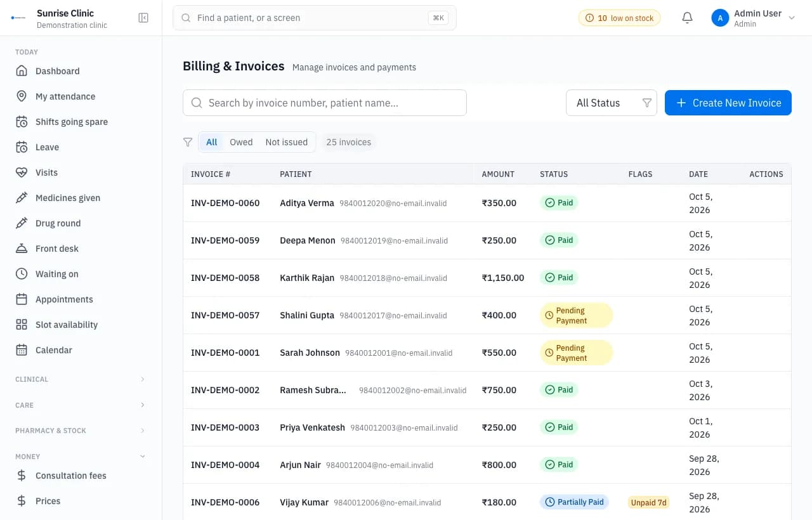Click the Front desk bell icon

22,249
